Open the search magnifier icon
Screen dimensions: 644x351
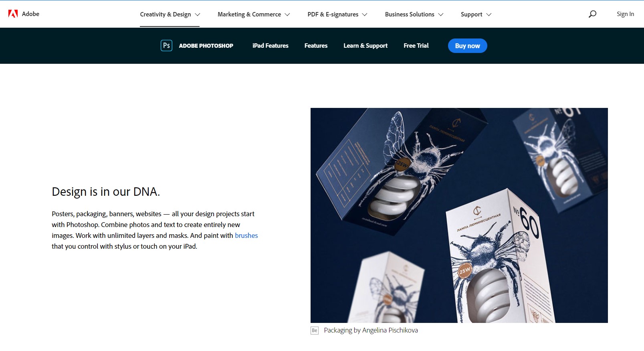tap(592, 14)
